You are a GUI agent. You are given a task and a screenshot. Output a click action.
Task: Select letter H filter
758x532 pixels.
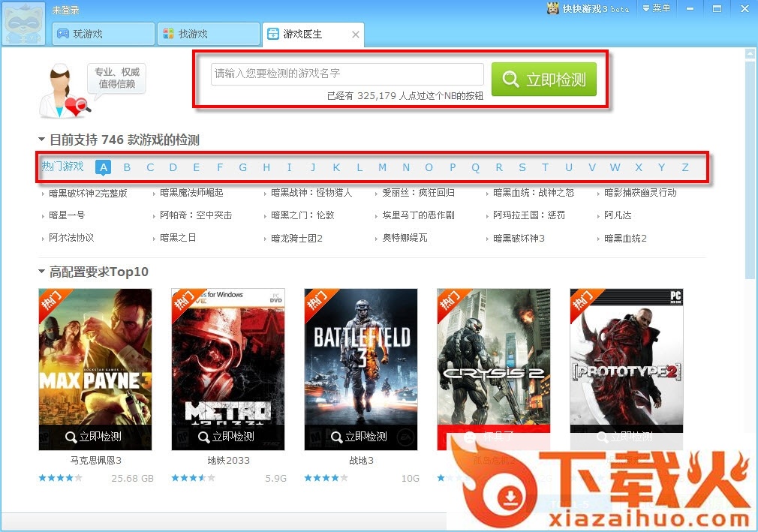266,167
